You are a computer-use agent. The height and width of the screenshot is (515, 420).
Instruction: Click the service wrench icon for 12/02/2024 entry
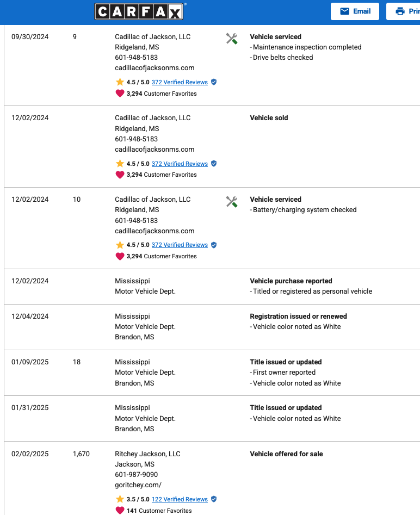231,202
